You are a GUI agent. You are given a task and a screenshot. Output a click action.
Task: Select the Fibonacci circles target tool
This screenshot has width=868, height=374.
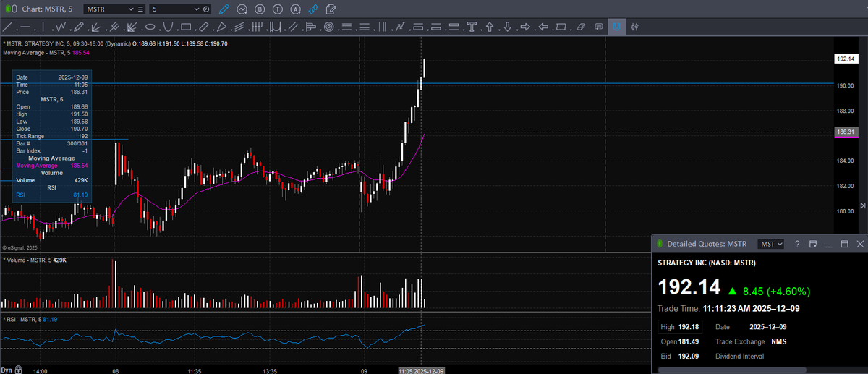(x=328, y=27)
